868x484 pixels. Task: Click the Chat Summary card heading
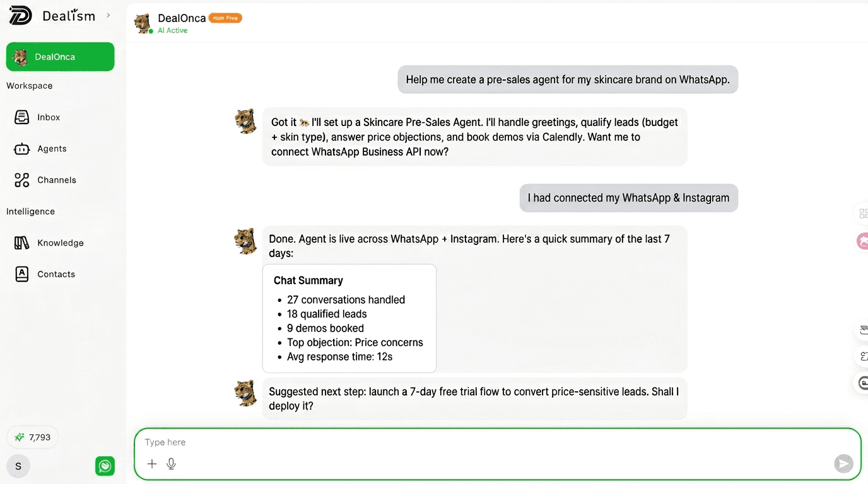308,280
